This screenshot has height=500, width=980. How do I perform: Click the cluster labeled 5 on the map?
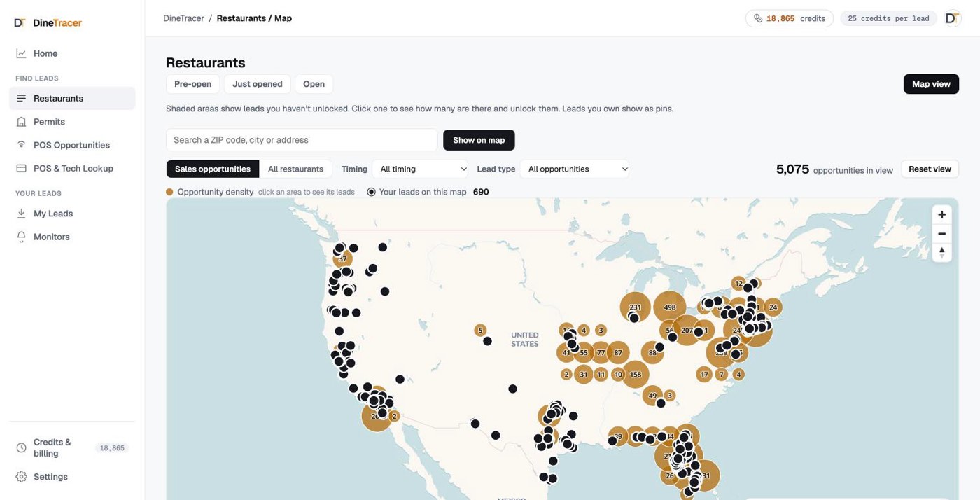tap(479, 331)
